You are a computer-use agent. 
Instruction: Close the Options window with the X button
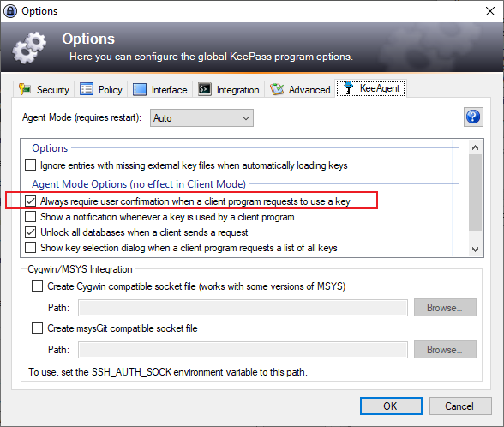click(490, 11)
